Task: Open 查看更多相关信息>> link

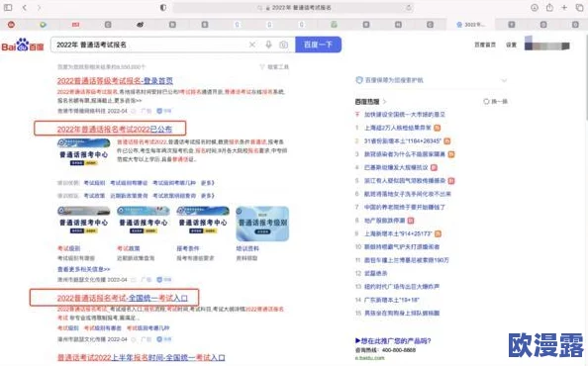Action: 83,269
